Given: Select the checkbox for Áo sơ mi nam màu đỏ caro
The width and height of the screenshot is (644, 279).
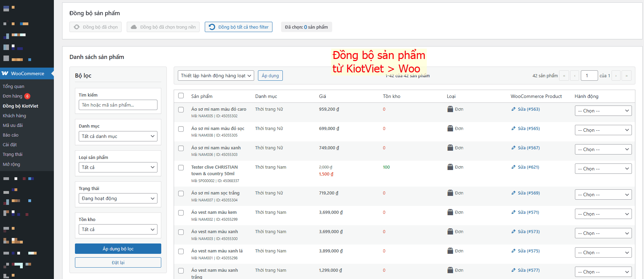Looking at the screenshot, I should coord(181,110).
